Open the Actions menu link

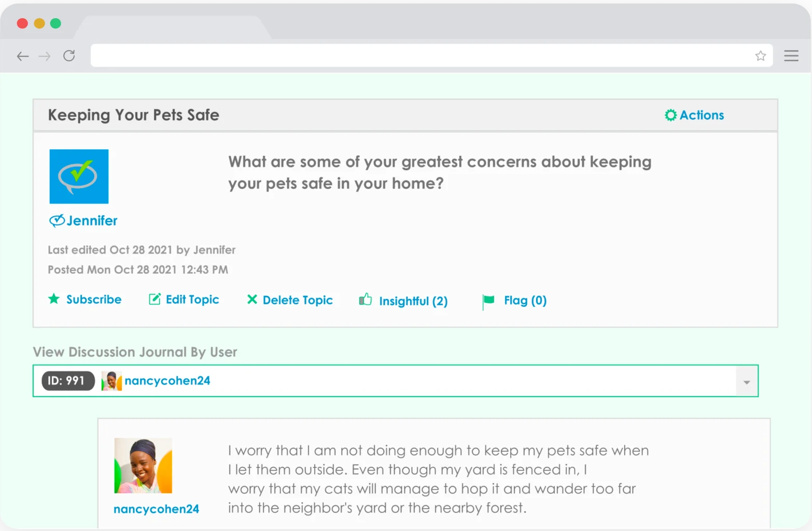tap(702, 115)
